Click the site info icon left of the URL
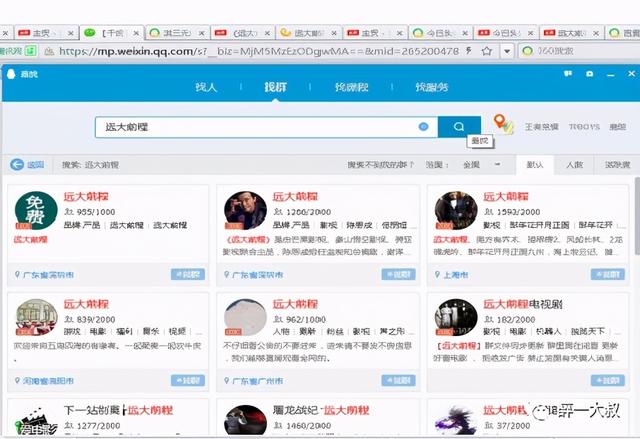The image size is (640, 439). coord(49,51)
